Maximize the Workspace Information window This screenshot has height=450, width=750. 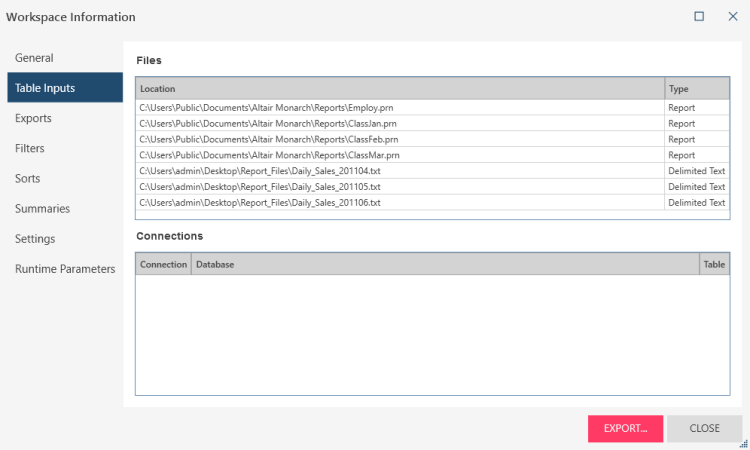click(x=699, y=16)
